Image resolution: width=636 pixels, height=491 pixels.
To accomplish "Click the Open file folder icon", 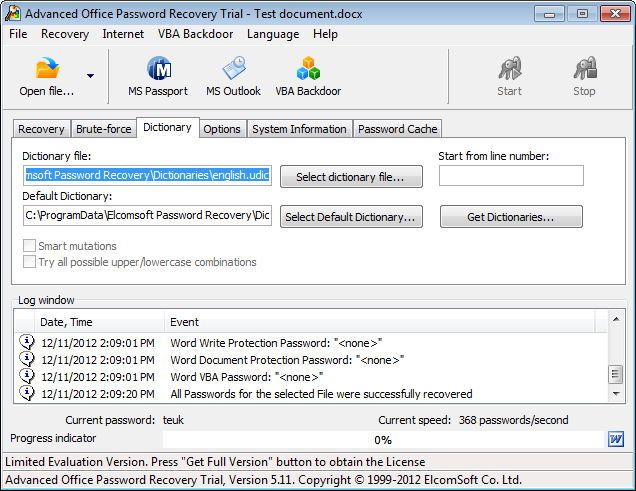I will click(x=47, y=68).
